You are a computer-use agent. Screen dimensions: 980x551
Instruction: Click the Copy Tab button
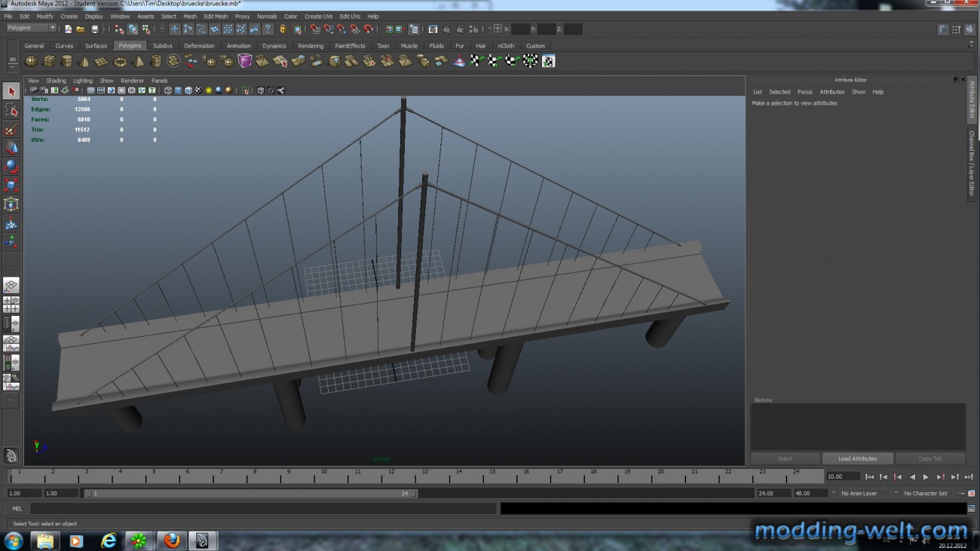(x=930, y=458)
